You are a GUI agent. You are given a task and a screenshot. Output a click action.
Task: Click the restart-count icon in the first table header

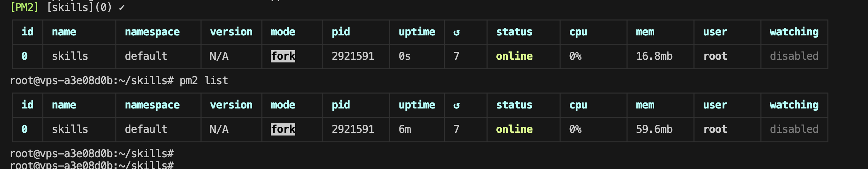(456, 32)
